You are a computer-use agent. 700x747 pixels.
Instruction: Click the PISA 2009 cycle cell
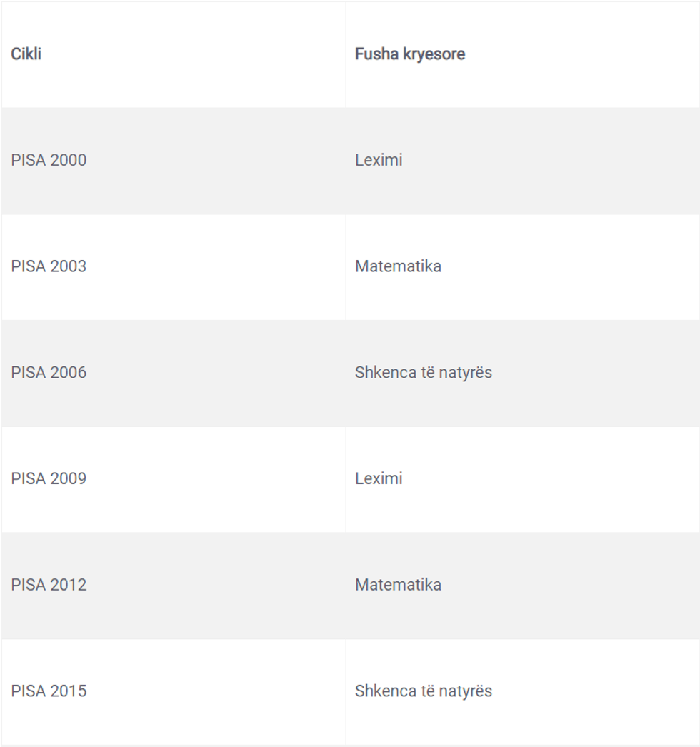[x=49, y=478]
